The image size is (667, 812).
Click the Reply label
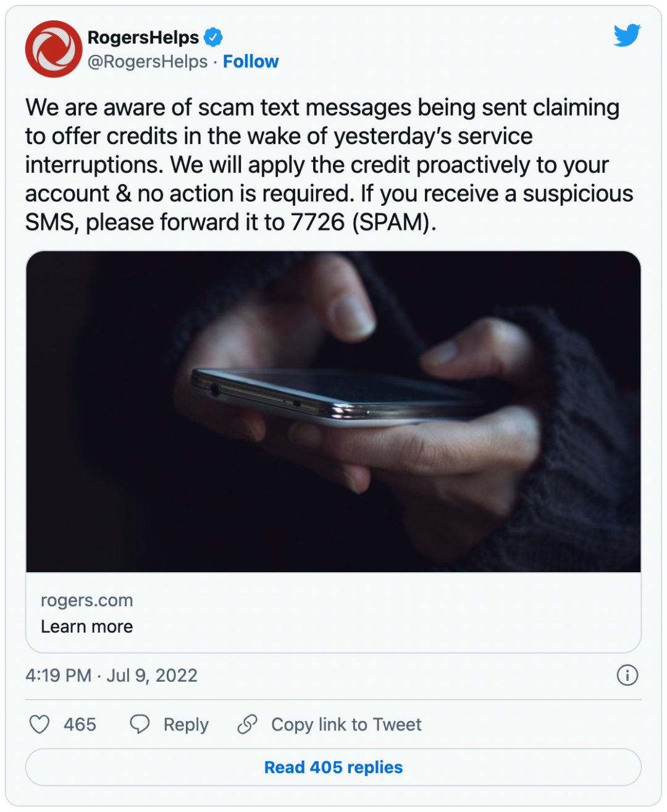pyautogui.click(x=186, y=725)
